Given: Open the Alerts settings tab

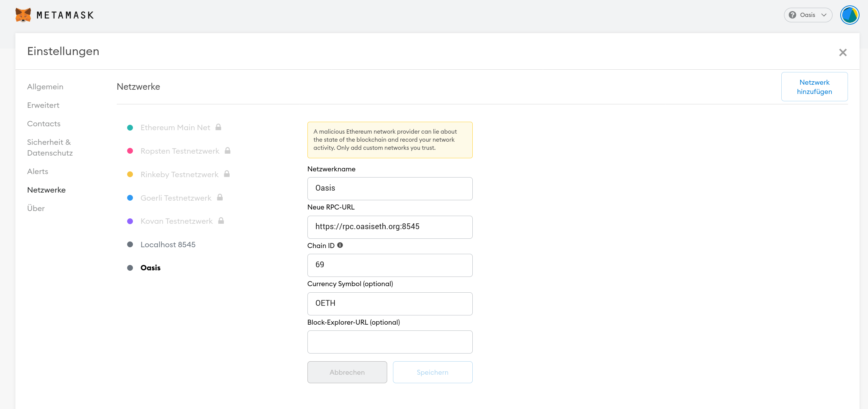Looking at the screenshot, I should (37, 171).
